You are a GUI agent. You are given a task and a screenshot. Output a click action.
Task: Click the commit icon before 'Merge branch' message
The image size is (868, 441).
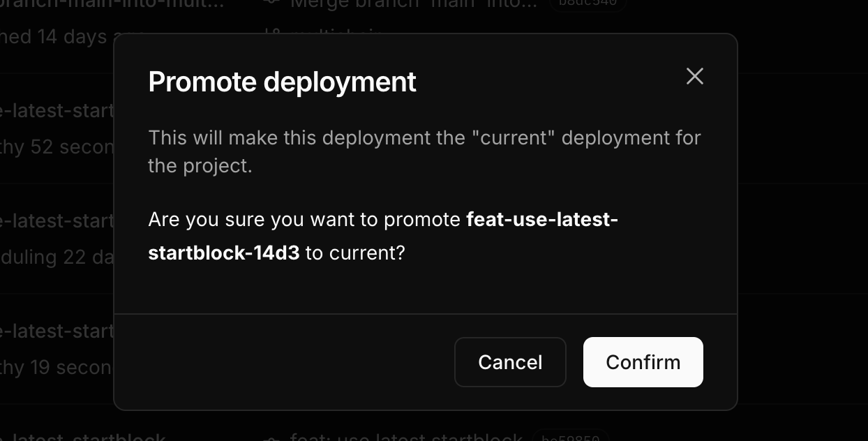(272, 3)
